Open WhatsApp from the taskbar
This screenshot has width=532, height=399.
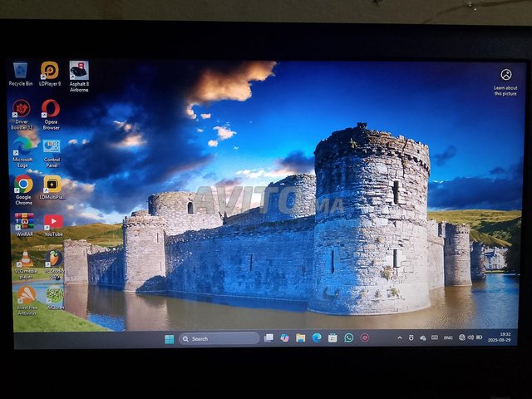(x=348, y=337)
